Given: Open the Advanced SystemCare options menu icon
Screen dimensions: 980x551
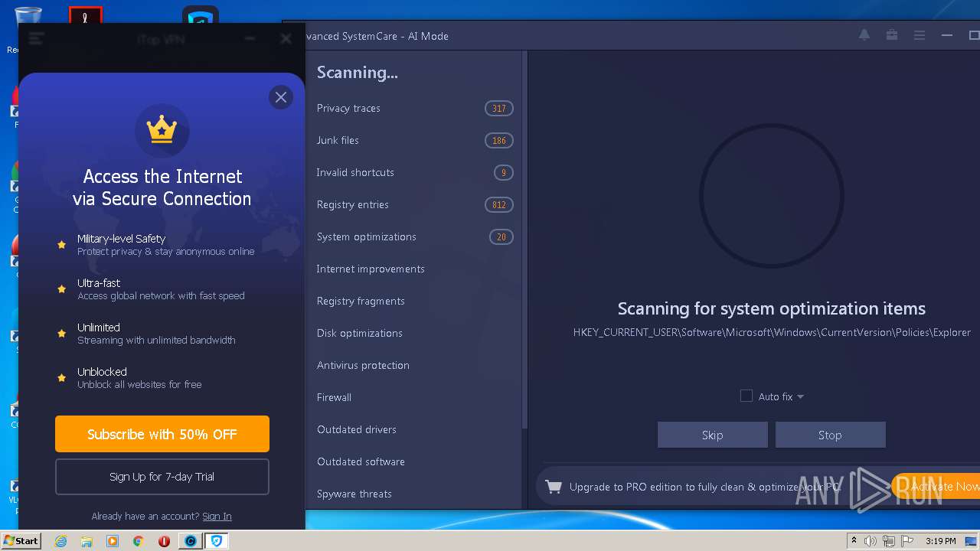Looking at the screenshot, I should click(920, 35).
